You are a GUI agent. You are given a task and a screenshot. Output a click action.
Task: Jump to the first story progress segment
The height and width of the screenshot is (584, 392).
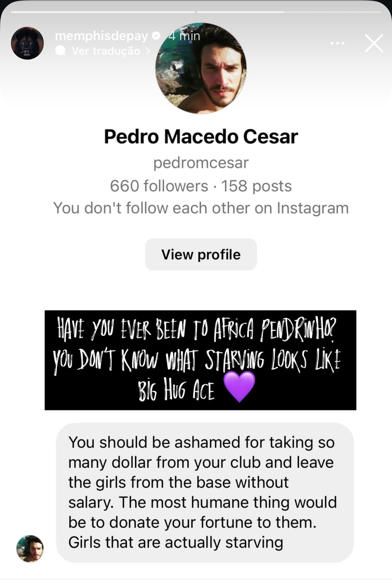[103, 12]
